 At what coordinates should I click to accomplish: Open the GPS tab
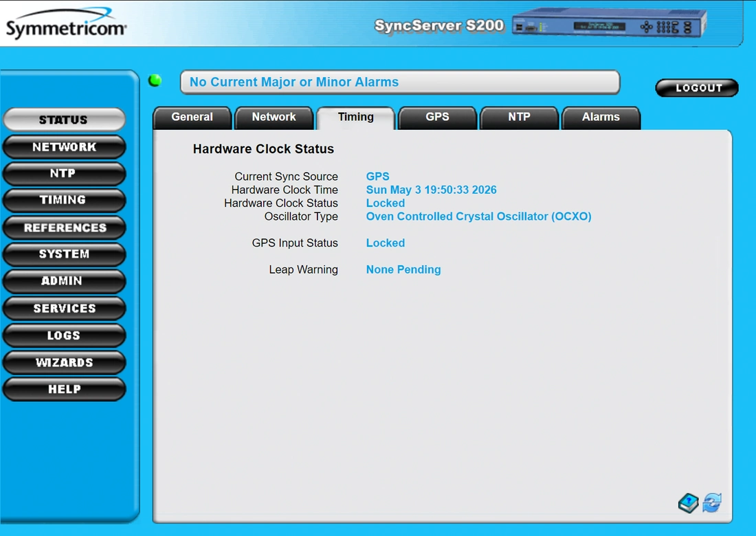point(437,118)
